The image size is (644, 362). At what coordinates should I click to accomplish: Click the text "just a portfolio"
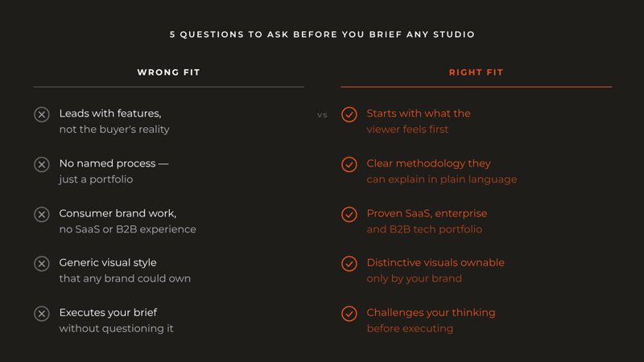pos(96,179)
